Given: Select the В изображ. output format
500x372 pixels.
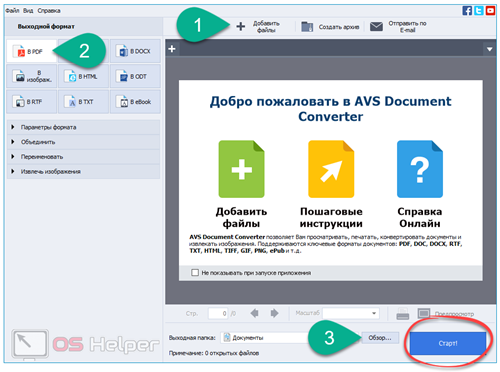Looking at the screenshot, I should [32, 76].
